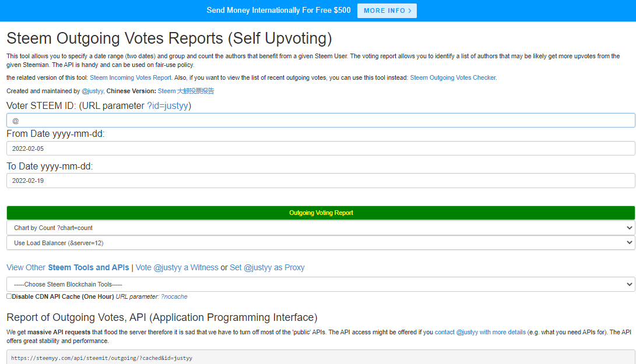Visit the @justyy creator profile link
Image resolution: width=636 pixels, height=364 pixels.
point(93,91)
